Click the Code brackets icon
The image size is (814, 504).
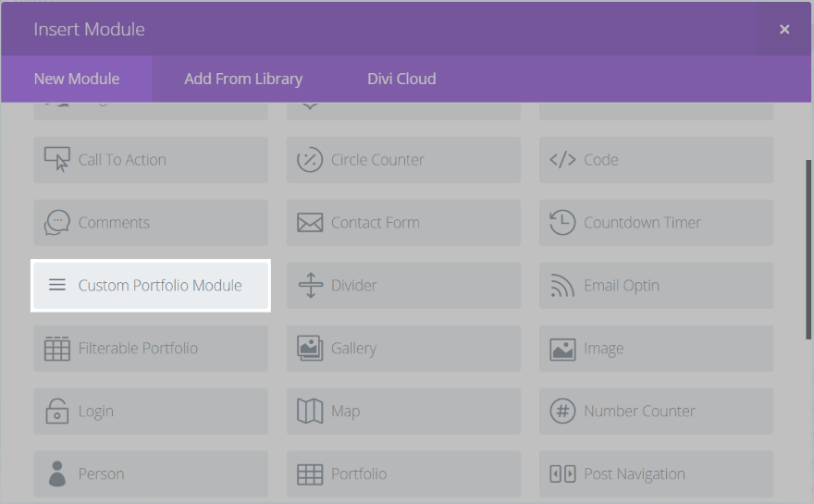click(x=562, y=160)
